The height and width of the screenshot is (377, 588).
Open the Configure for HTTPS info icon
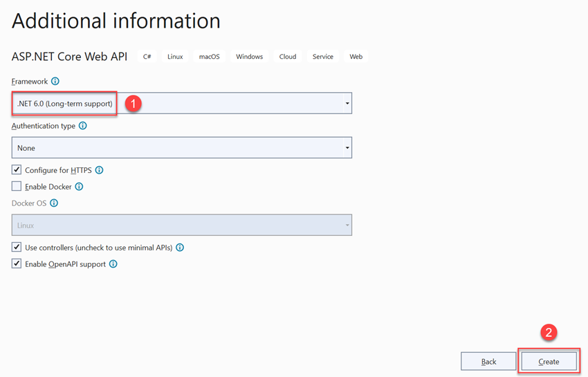coord(99,170)
